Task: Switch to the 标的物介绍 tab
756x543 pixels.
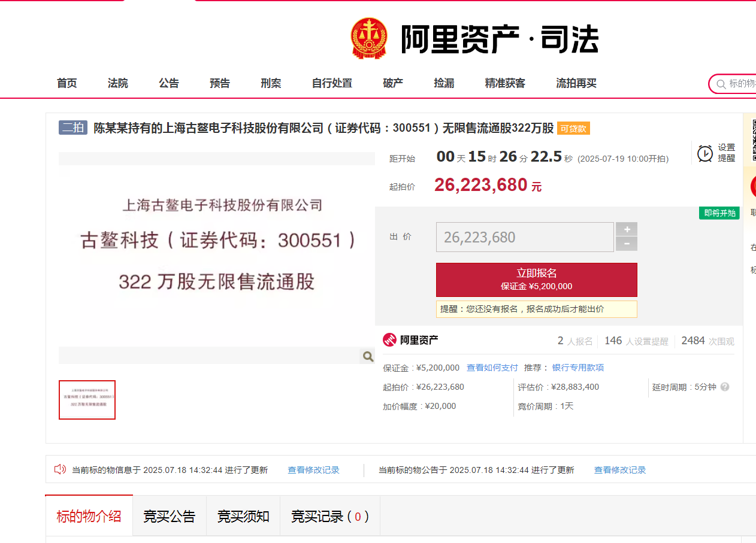Action: pyautogui.click(x=89, y=515)
